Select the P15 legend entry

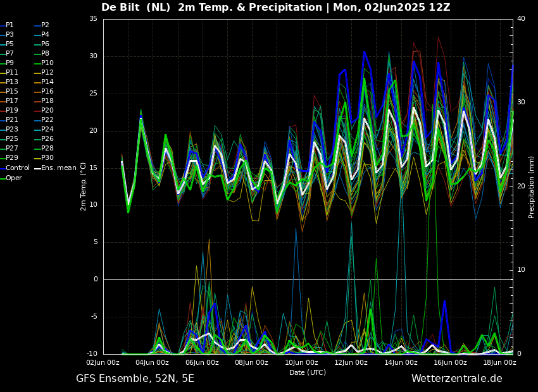pyautogui.click(x=11, y=92)
